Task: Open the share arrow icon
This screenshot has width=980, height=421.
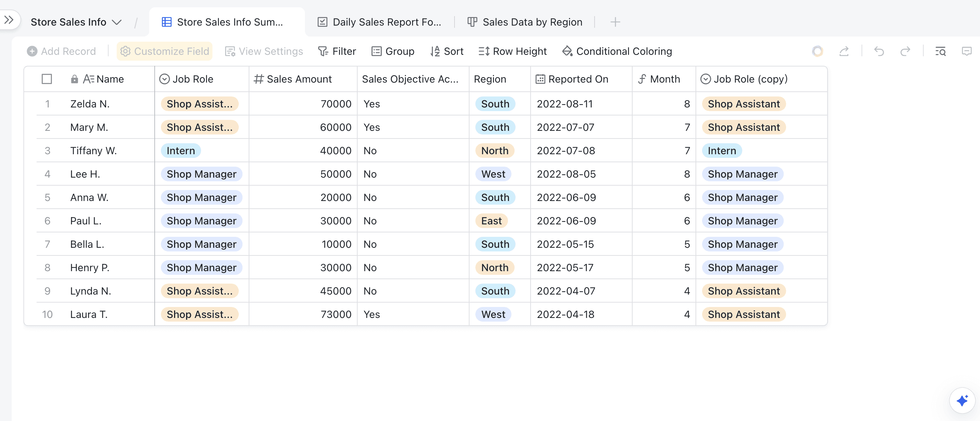Action: tap(844, 51)
